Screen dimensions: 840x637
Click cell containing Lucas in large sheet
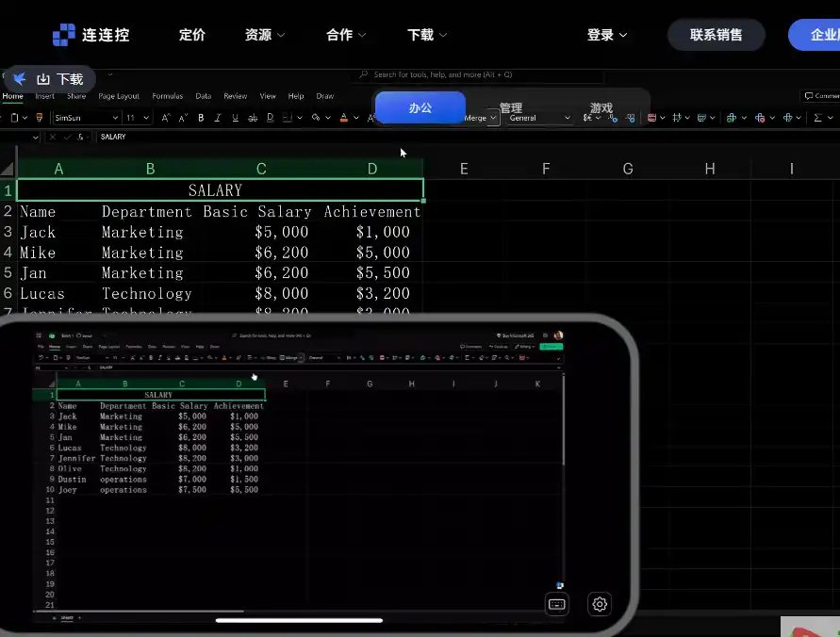[58, 293]
